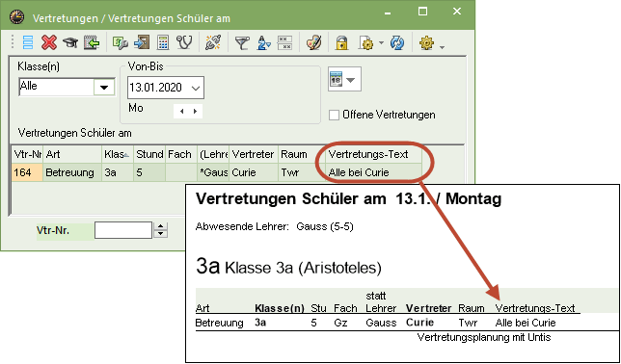Sort by the Vertreter column header
Image resolution: width=621 pixels, height=364 pixels.
coord(254,154)
